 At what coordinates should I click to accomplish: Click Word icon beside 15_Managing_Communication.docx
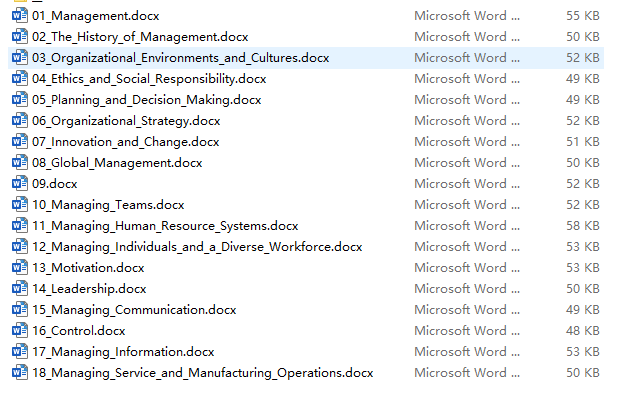(x=20, y=310)
